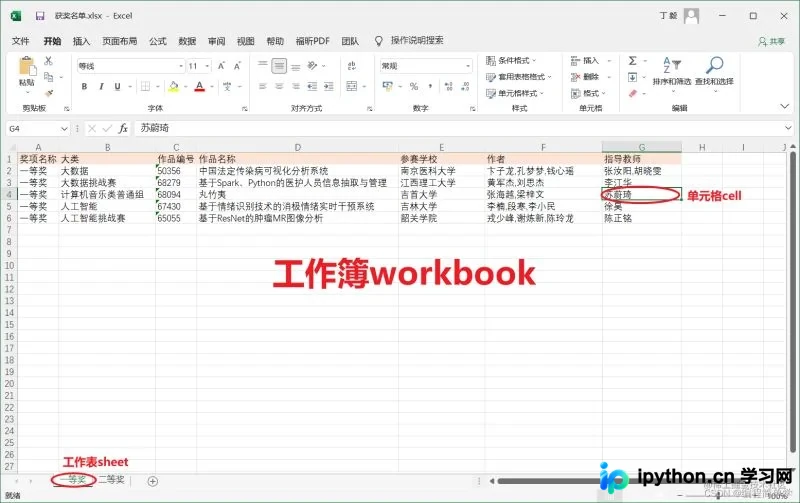Screen dimensions: 800x503
Task: Click the Decrease Indent icon
Action: (x=312, y=87)
